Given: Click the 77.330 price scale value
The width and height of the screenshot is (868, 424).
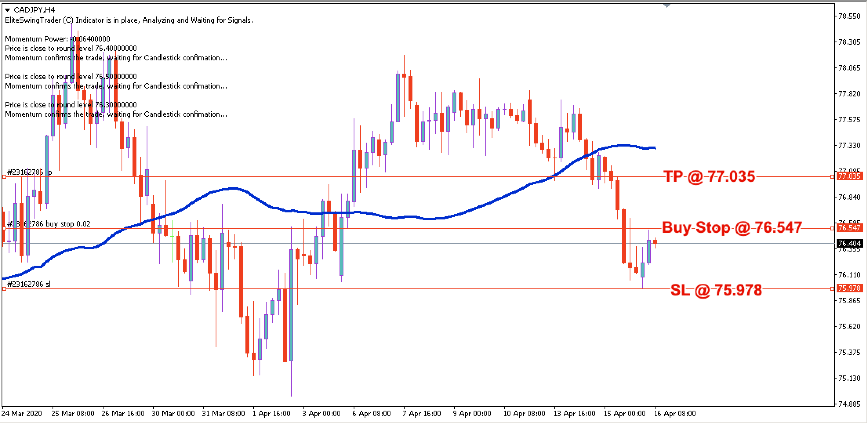Looking at the screenshot, I should pos(849,145).
